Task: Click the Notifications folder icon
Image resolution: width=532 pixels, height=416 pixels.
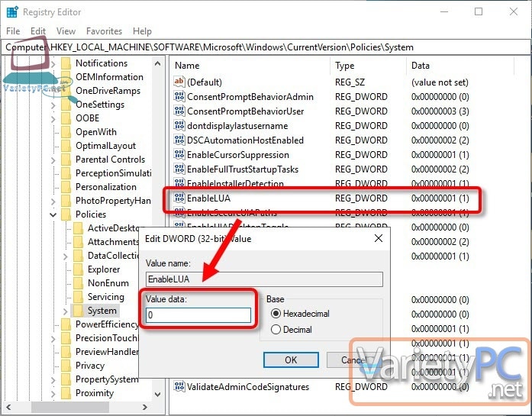Action: (66, 63)
